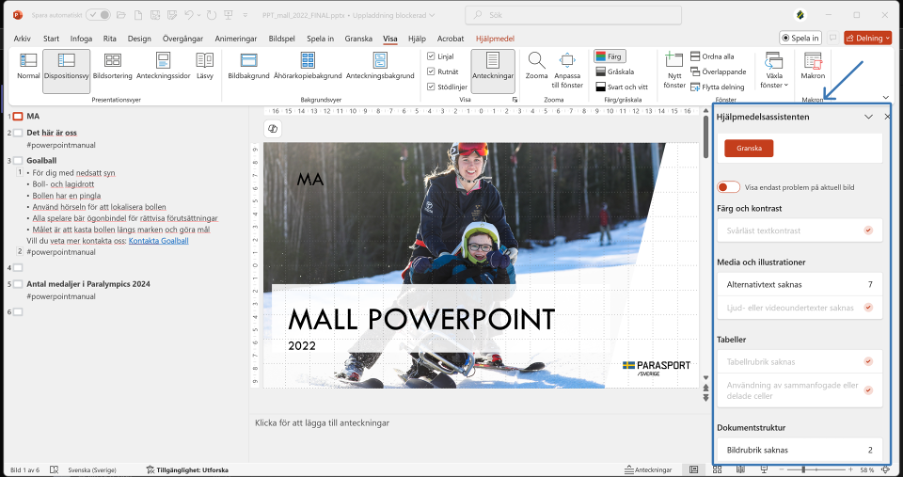Viewport: 904px width, 478px height.
Task: Open Hjälpmedelsassistenten pane options chevron
Action: click(x=868, y=116)
